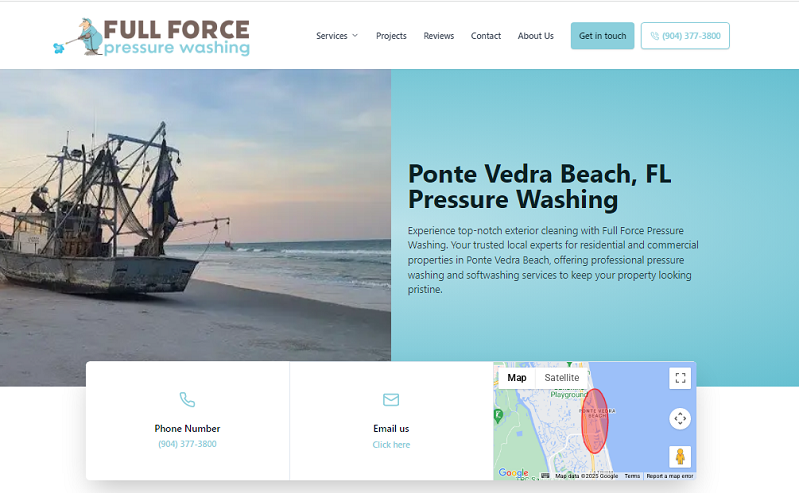Click the Street View pegman icon
The image size is (799, 493).
point(680,456)
